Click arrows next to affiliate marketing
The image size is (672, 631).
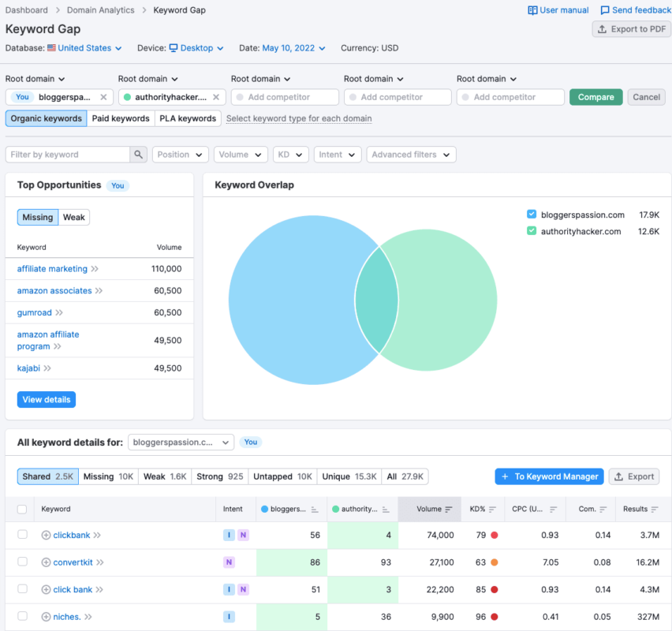pos(95,269)
